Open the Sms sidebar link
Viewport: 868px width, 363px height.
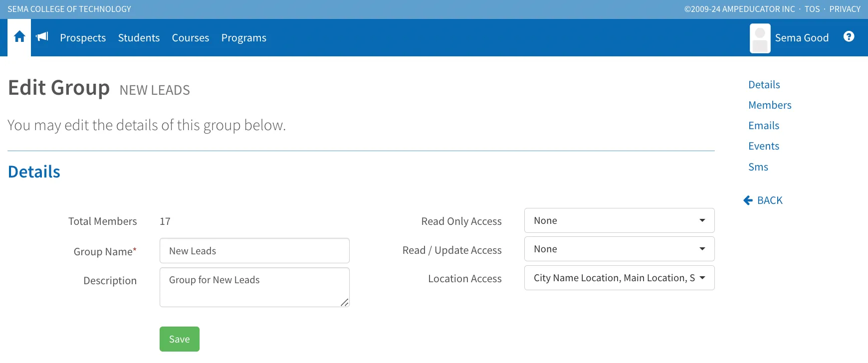click(x=758, y=167)
